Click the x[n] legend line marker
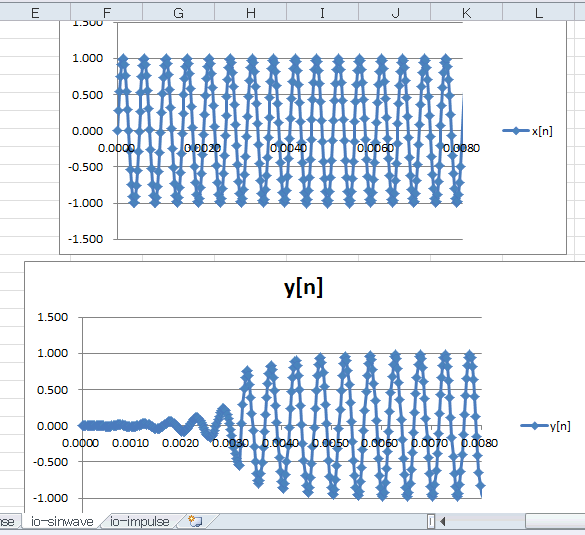 (x=516, y=131)
